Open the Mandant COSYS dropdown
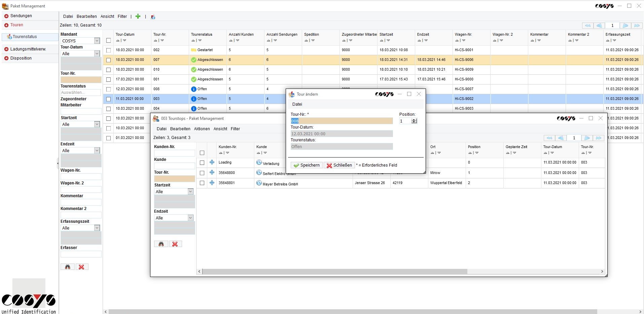The width and height of the screenshot is (644, 314). (97, 41)
